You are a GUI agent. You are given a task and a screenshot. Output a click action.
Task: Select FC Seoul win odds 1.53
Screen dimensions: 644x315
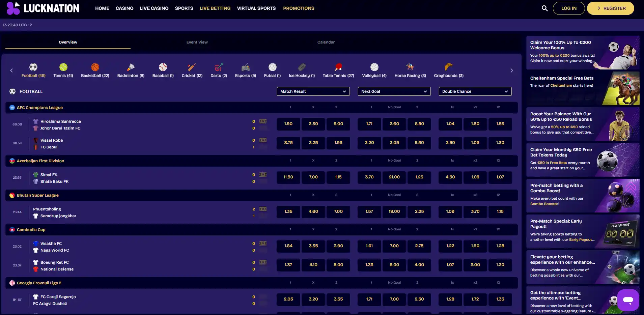pyautogui.click(x=338, y=143)
